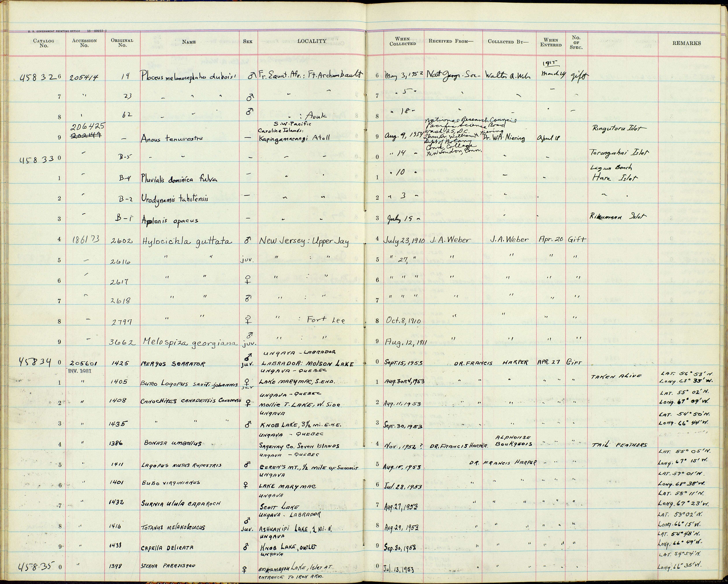Click the 'Accession No.' column header
The image size is (728, 584).
pyautogui.click(x=84, y=43)
